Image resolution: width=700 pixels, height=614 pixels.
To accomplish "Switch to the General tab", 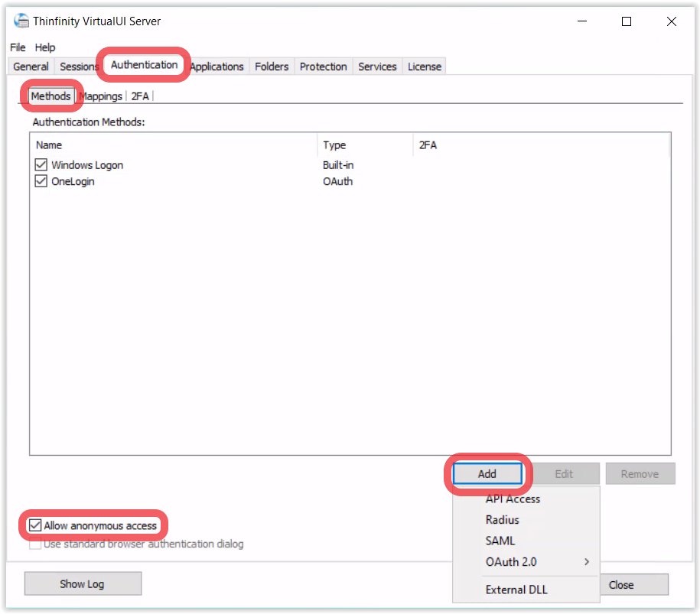I will coord(31,67).
